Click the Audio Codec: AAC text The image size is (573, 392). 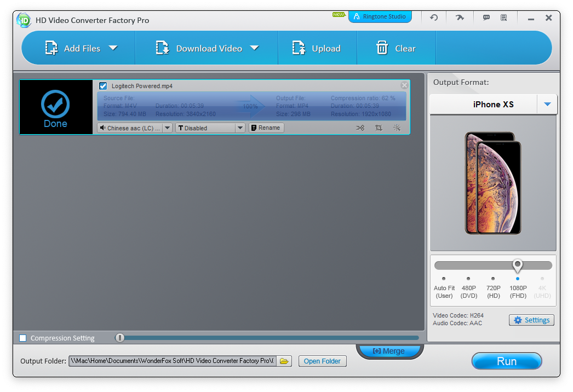457,323
